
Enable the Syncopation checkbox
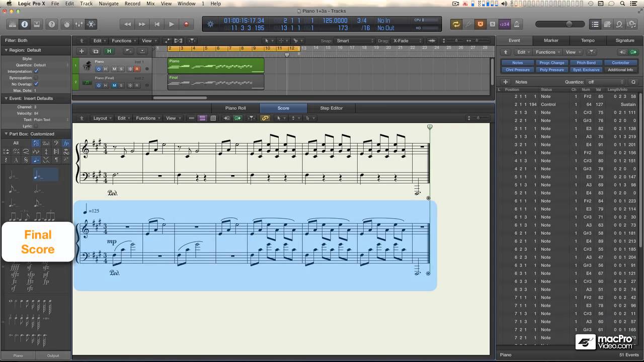(x=36, y=78)
